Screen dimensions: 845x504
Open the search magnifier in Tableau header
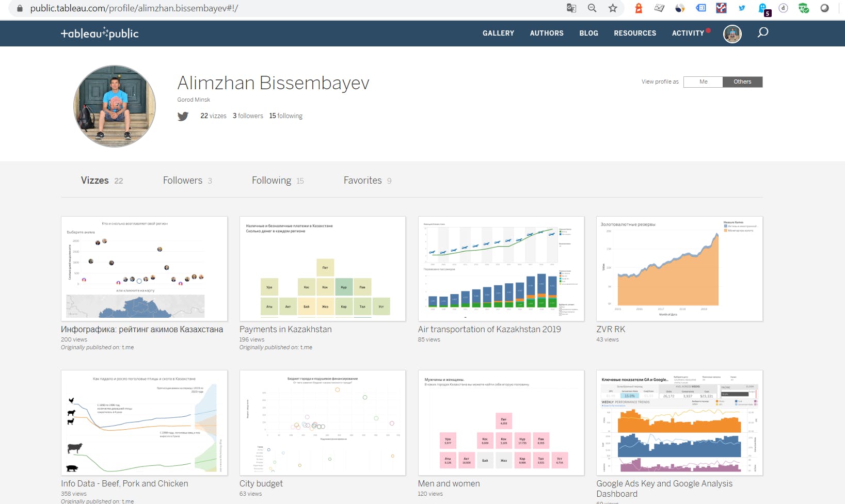[x=762, y=32]
